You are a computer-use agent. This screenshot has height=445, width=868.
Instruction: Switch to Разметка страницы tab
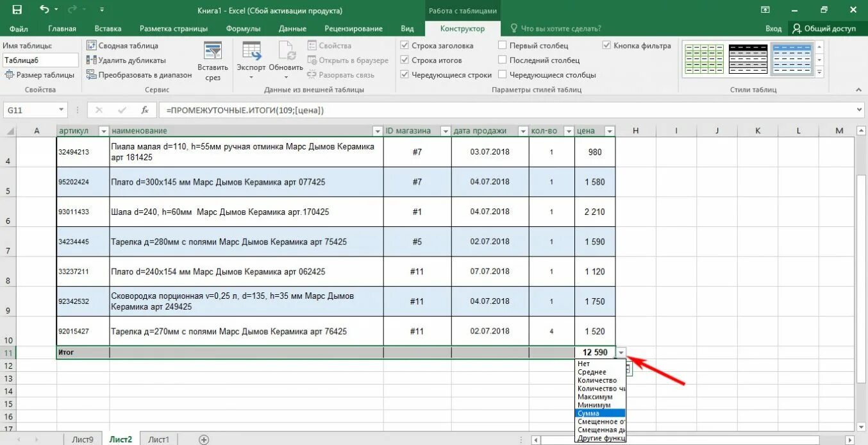(174, 28)
